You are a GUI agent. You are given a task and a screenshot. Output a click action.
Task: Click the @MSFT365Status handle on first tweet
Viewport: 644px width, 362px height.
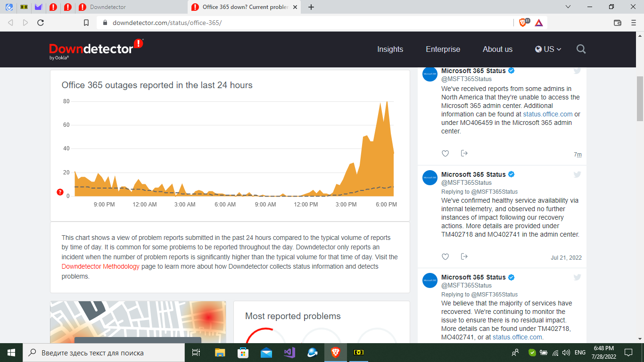coord(466,79)
